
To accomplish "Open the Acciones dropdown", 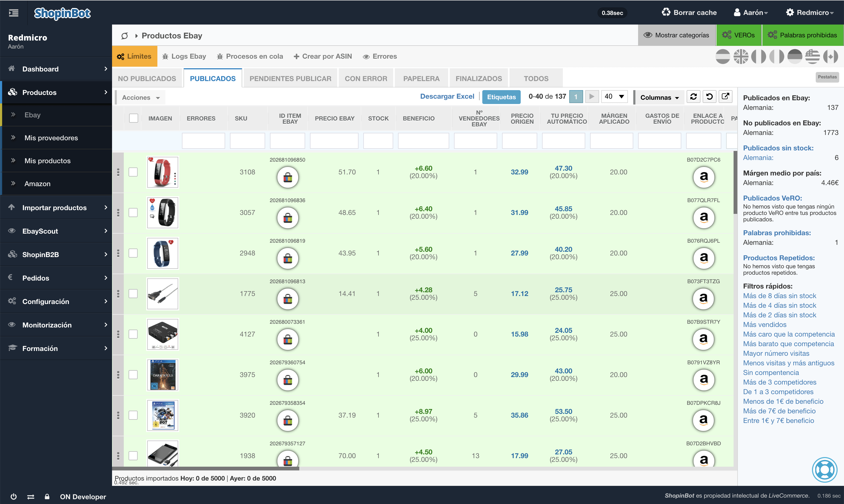I will click(141, 98).
